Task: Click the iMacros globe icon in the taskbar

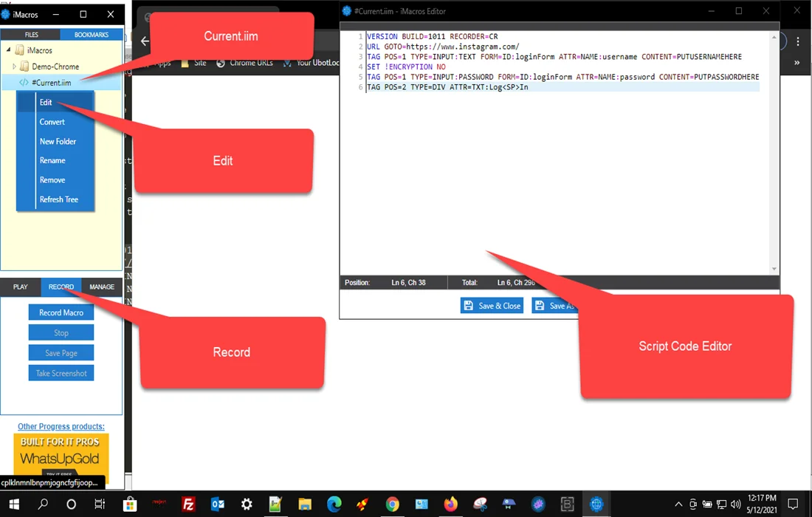Action: point(596,504)
